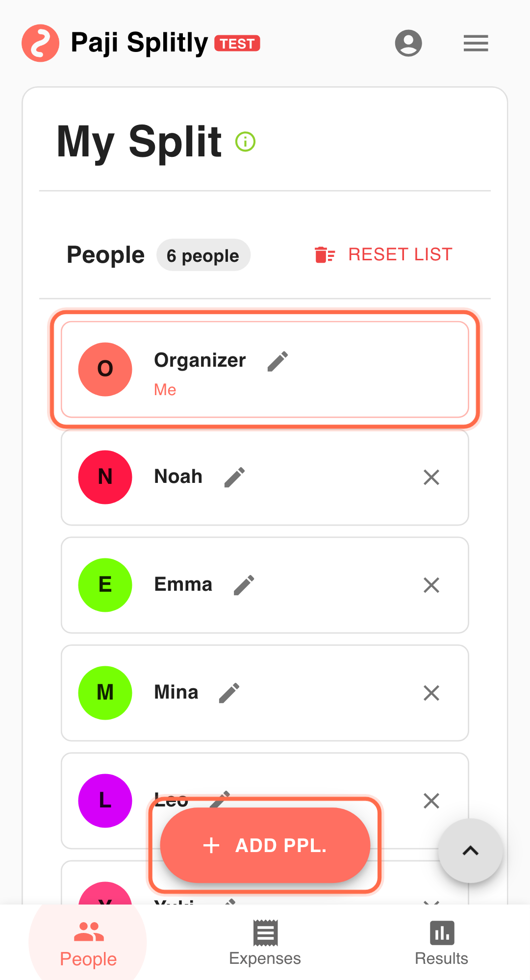The width and height of the screenshot is (530, 980).
Task: Click the pencil icon next to Noah
Action: click(x=234, y=477)
